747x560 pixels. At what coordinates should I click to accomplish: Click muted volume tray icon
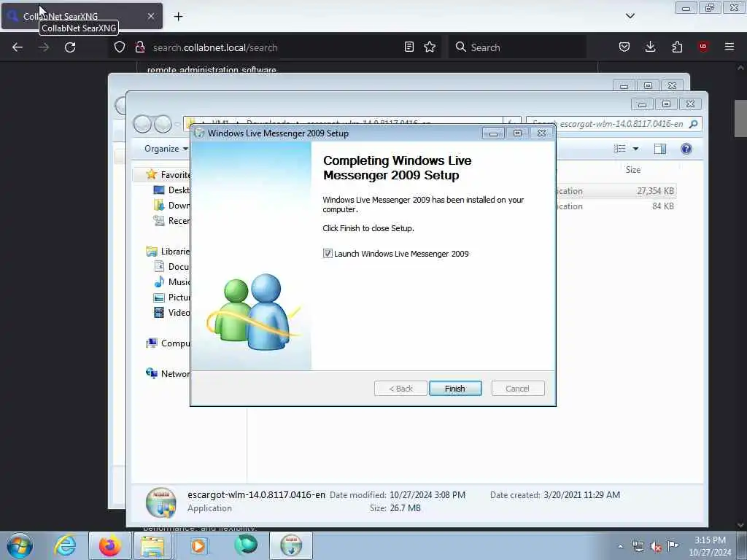[656, 546]
